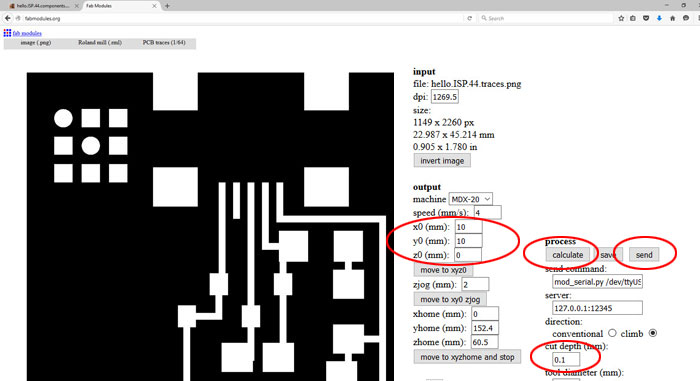This screenshot has width=700, height=381.
Task: Click the output section heading
Action: [427, 187]
